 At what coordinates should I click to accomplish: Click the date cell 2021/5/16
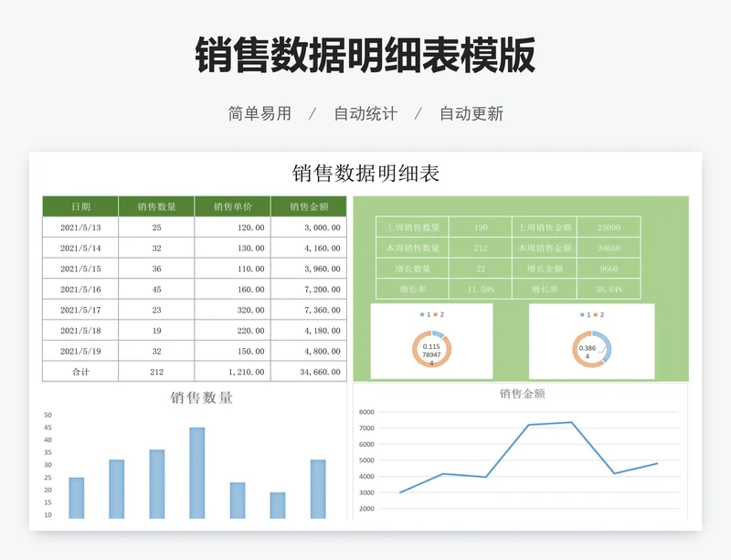(80, 289)
